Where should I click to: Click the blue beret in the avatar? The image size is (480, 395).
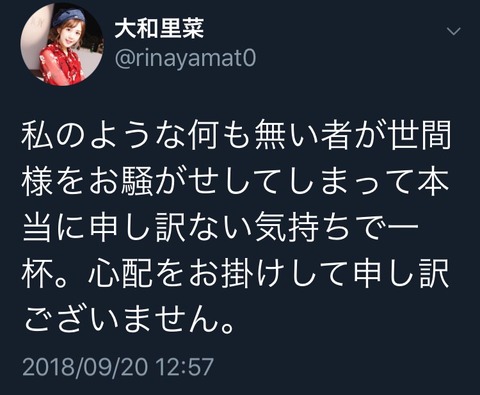point(69,17)
